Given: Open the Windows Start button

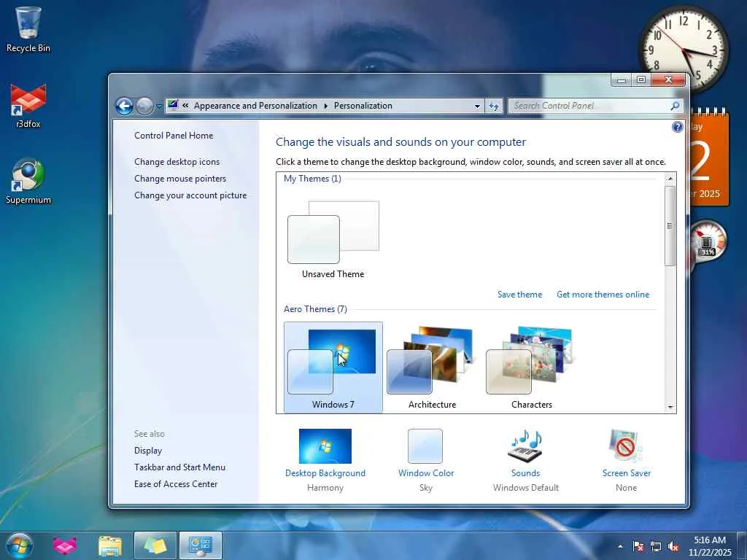Looking at the screenshot, I should pos(19,545).
